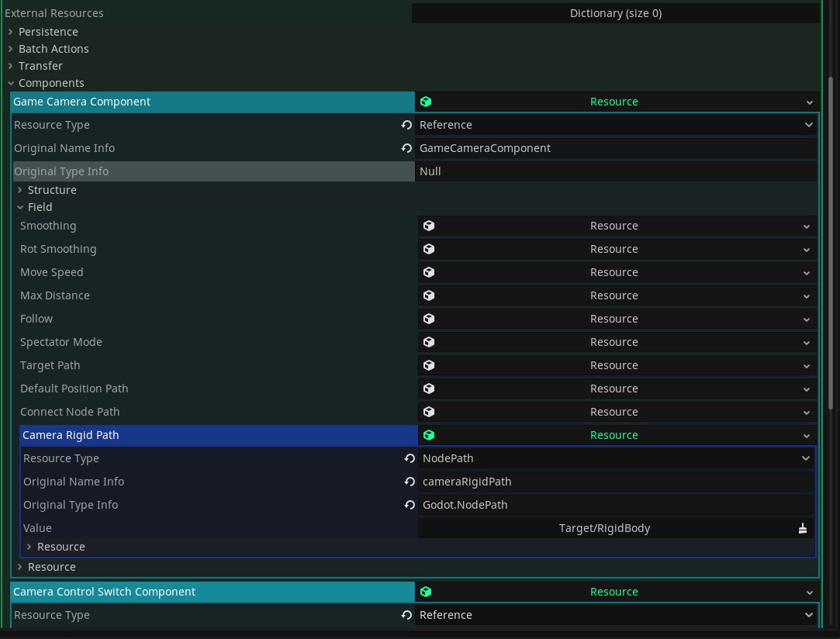Edit the GameCameraComponent name field
Image resolution: width=840 pixels, height=639 pixels.
point(616,148)
